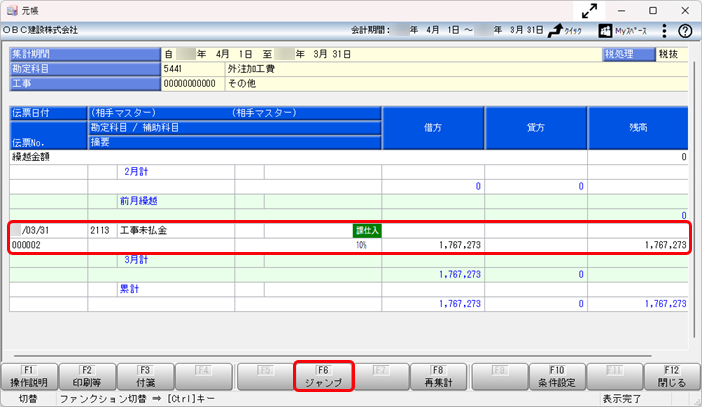
Task: Click account code 2113
Action: [100, 231]
